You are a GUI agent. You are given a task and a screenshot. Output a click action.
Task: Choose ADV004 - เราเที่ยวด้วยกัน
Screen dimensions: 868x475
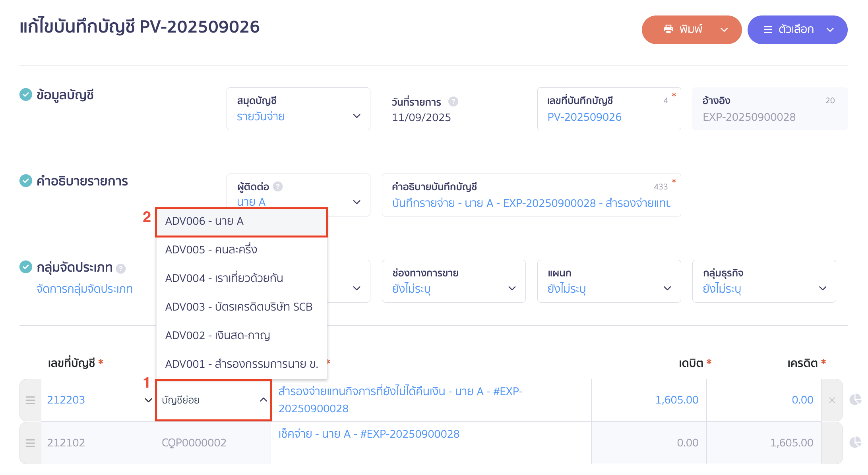click(242, 278)
